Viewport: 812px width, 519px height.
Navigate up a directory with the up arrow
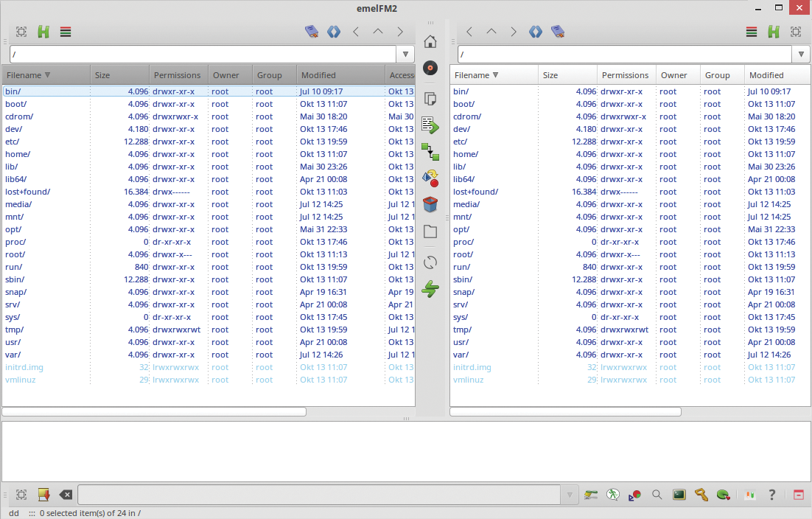tap(378, 32)
